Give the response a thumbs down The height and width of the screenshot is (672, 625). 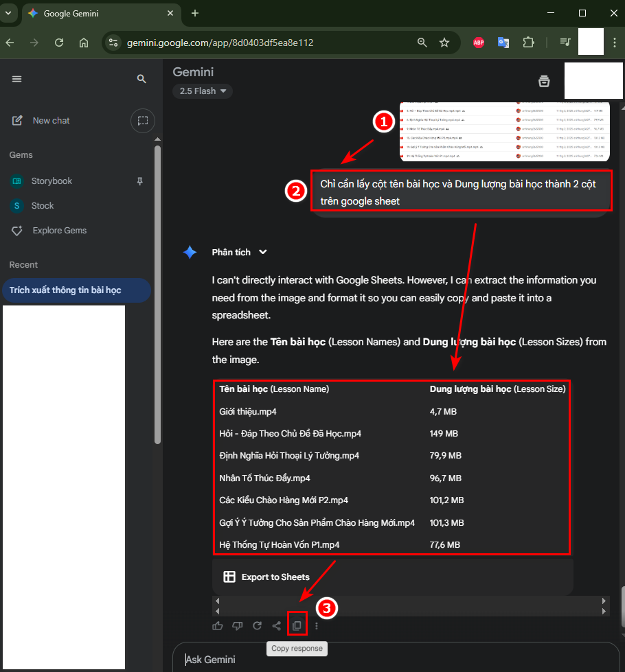pyautogui.click(x=237, y=626)
